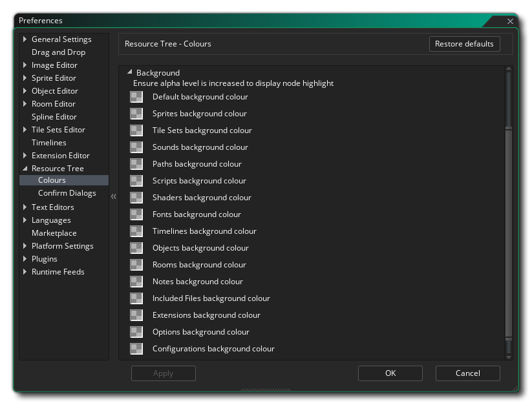Screen dimensions: 532x405
Task: Open the Confirm Dialogs preferences page
Action: tap(67, 192)
